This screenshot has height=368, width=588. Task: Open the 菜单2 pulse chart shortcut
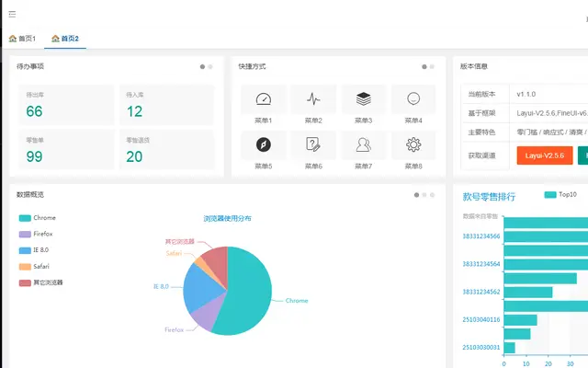pos(313,105)
